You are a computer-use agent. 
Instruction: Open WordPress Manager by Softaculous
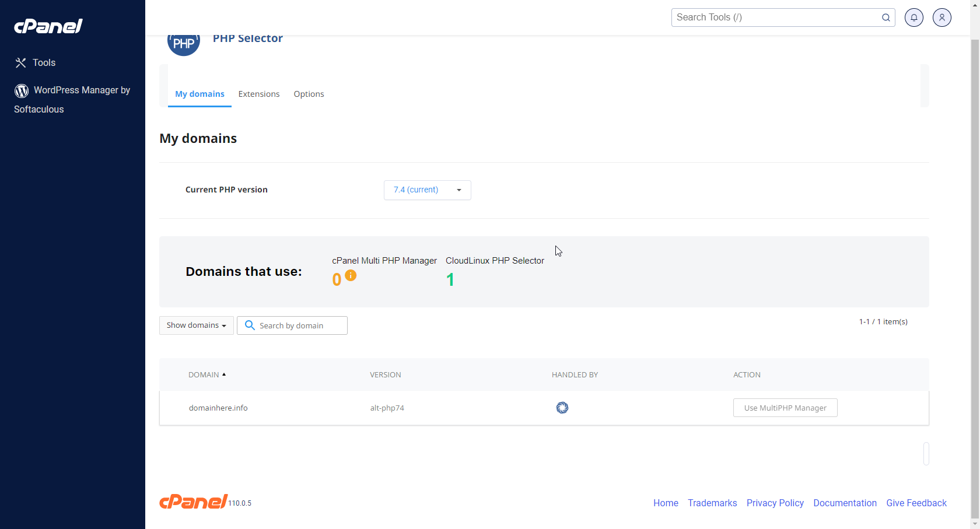tap(72, 99)
